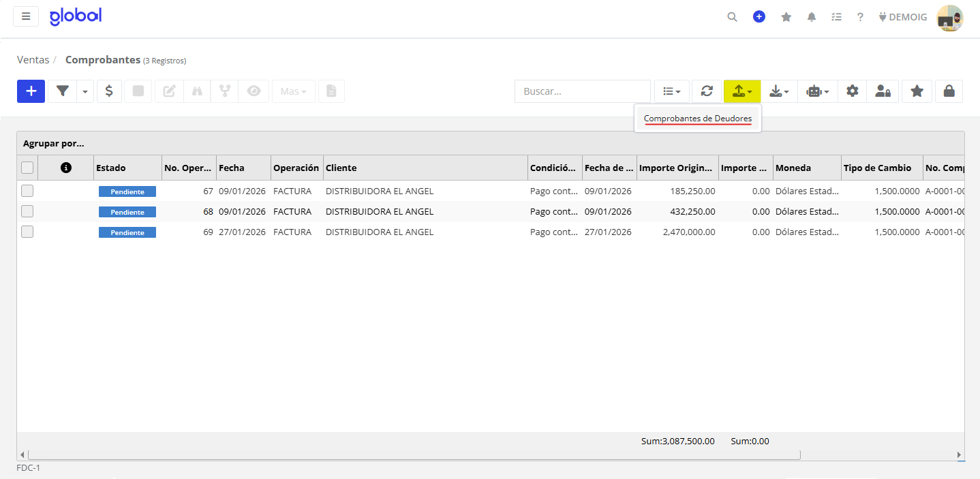Click the refresh list icon
The height and width of the screenshot is (479, 980).
pos(707,91)
